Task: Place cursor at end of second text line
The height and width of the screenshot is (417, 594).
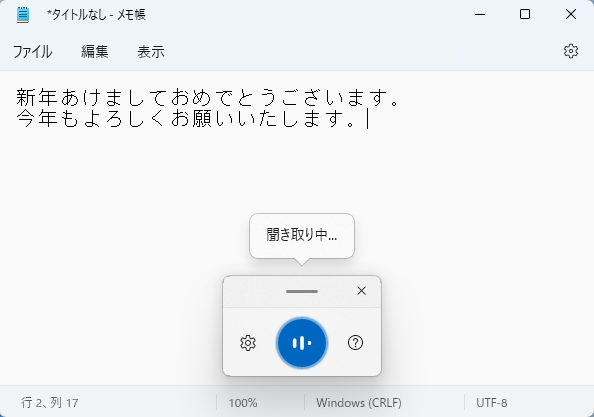Action: click(367, 119)
